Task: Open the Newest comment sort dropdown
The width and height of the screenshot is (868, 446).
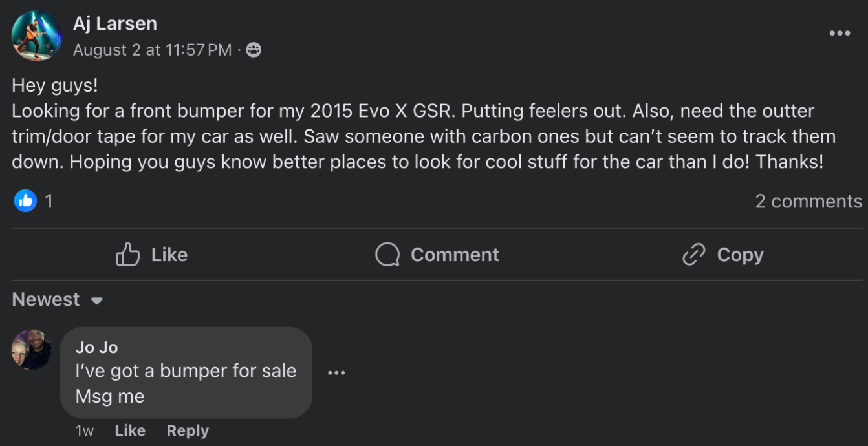Action: tap(57, 299)
